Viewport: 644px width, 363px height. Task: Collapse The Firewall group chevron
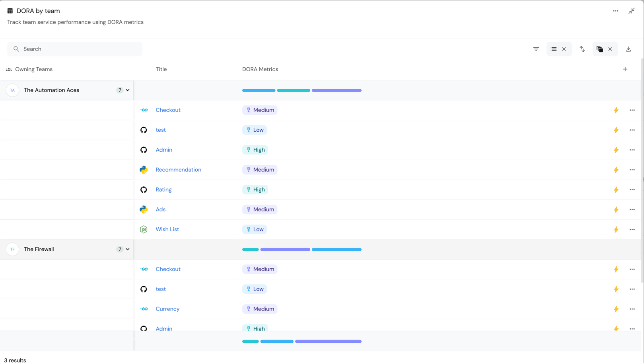[x=128, y=250]
